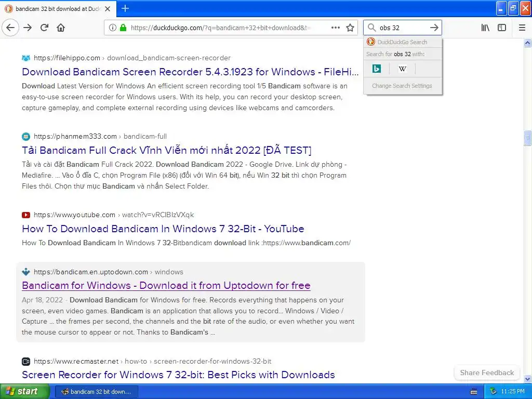Submit the 'obs 32' search arrow
The image size is (532, 399).
pos(434,28)
